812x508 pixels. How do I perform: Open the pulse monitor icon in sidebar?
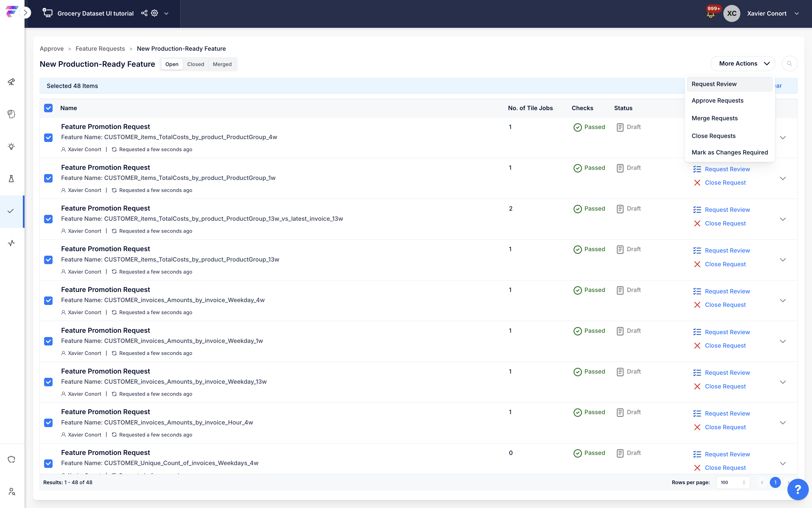pos(11,243)
